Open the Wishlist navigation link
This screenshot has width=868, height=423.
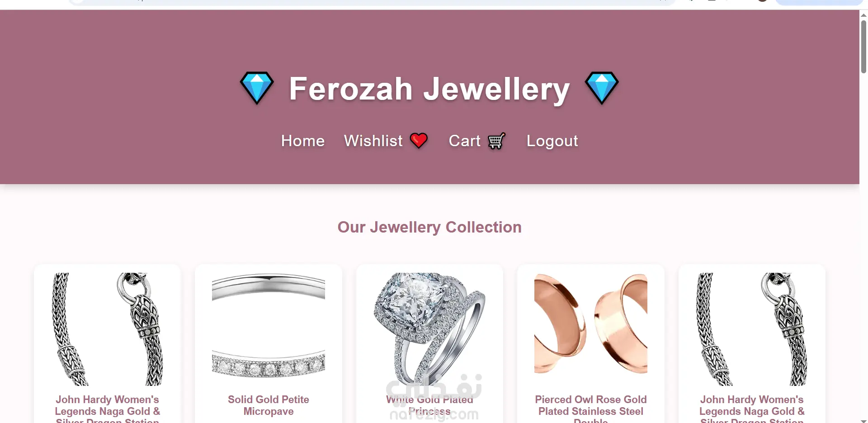point(373,141)
